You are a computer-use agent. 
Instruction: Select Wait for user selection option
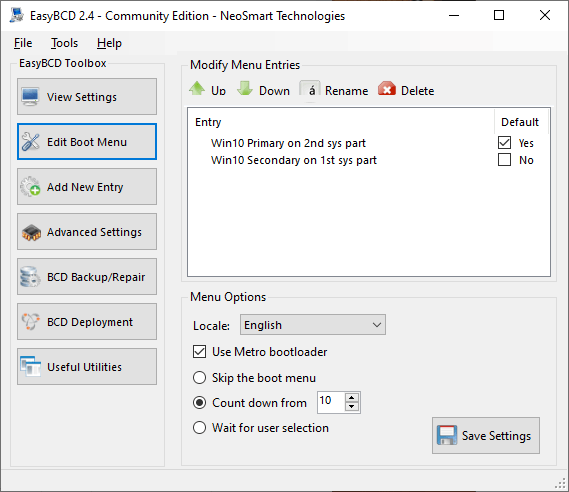click(200, 427)
